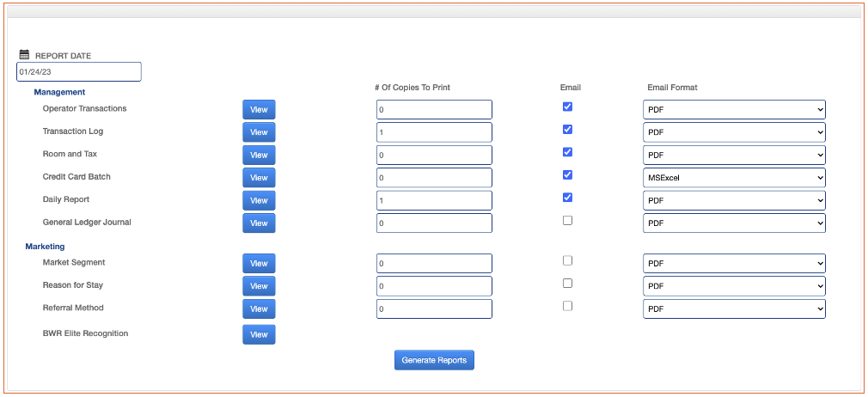868x397 pixels.
Task: Focus the Room and Tax copies field
Action: (434, 155)
